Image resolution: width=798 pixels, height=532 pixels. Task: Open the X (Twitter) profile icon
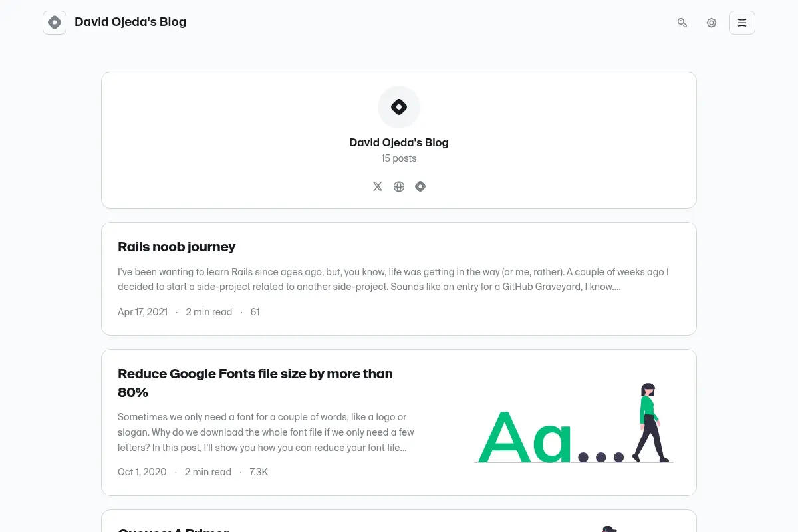[x=378, y=186]
